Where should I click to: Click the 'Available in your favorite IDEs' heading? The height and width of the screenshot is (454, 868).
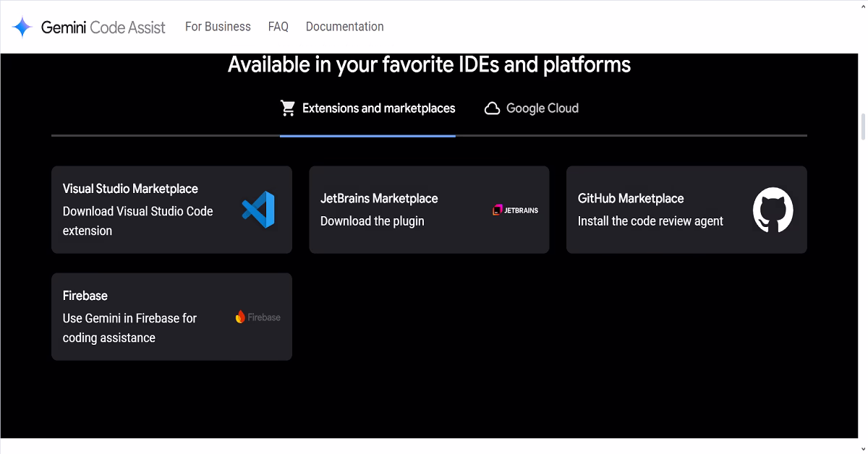click(x=429, y=65)
